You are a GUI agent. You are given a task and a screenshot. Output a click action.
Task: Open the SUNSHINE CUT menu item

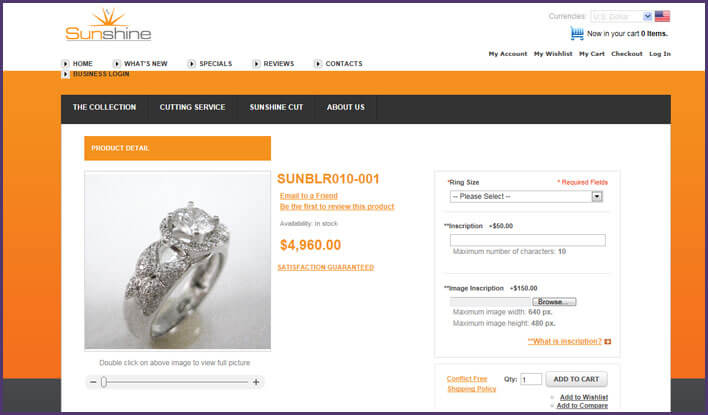[x=276, y=107]
